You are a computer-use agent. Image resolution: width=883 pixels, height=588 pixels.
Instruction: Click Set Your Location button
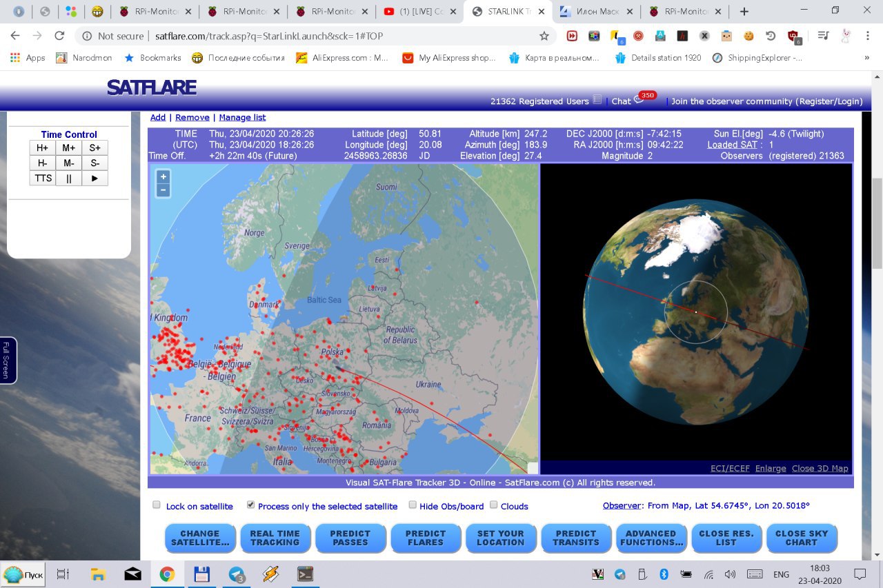(x=501, y=538)
